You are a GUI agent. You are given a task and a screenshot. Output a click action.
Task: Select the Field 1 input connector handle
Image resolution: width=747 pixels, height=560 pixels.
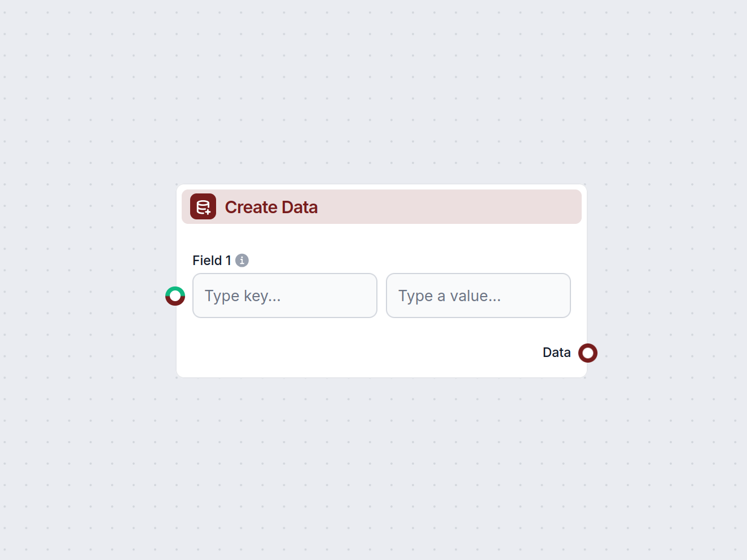coord(175,296)
